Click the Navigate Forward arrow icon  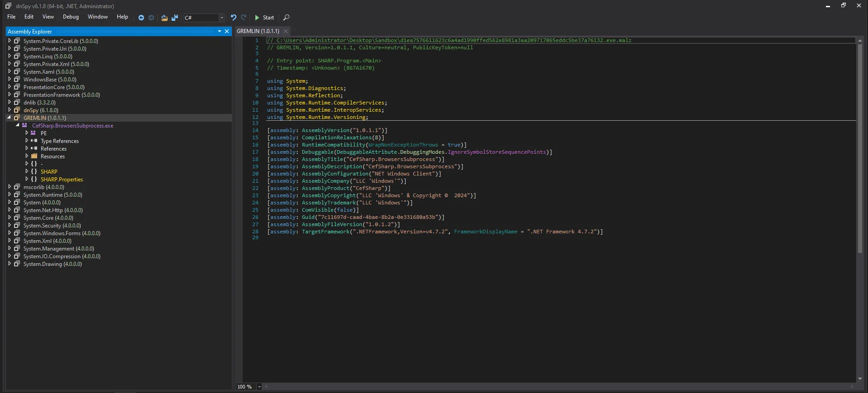151,18
